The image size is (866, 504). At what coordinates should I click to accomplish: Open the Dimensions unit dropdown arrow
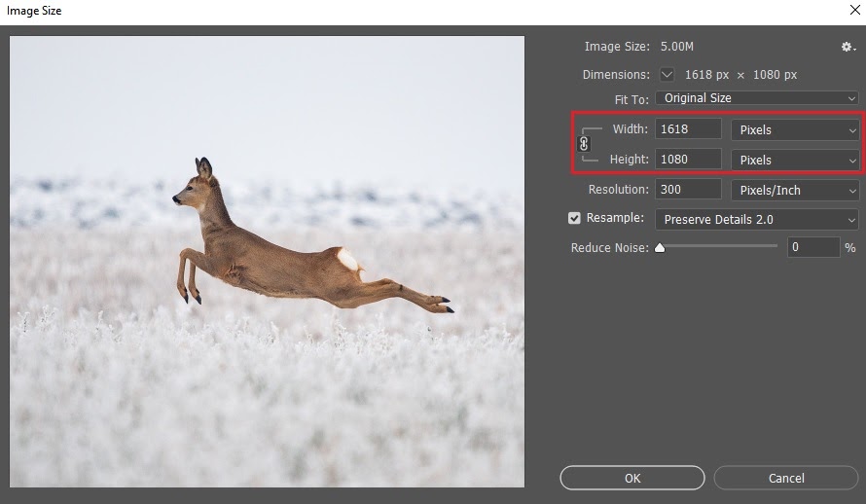pos(667,75)
